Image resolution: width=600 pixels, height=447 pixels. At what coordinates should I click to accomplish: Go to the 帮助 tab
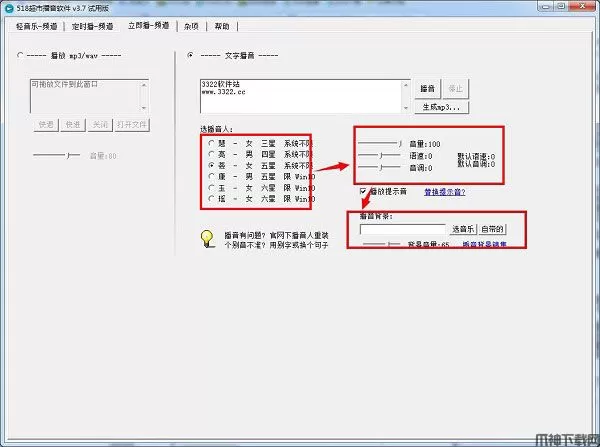click(x=222, y=26)
